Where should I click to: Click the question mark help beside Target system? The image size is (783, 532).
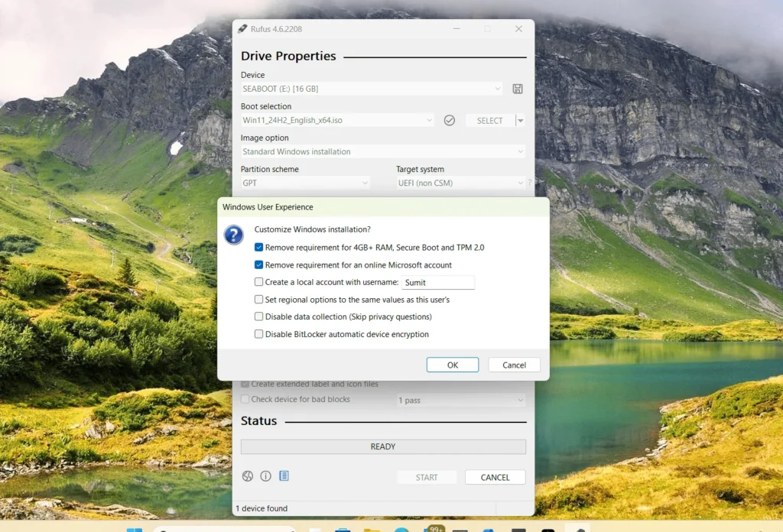[530, 183]
